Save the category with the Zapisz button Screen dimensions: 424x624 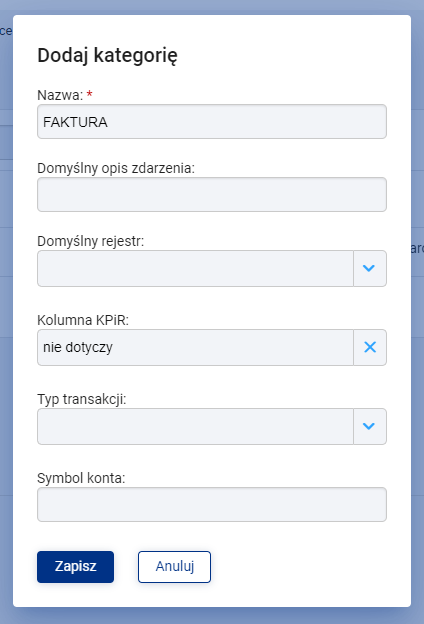pyautogui.click(x=76, y=567)
